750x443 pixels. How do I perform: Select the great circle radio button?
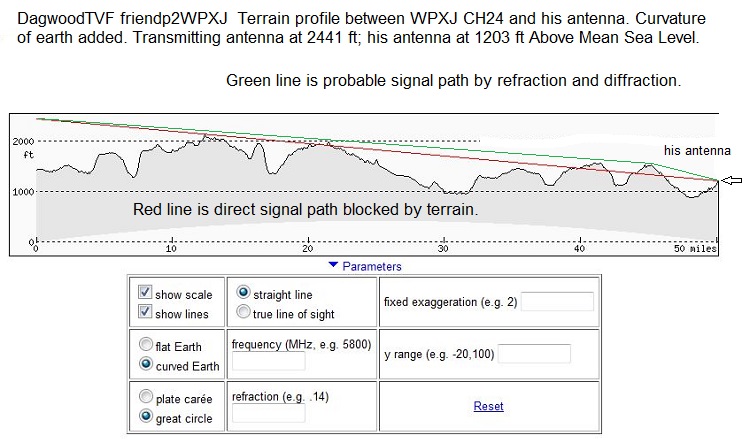tap(145, 418)
